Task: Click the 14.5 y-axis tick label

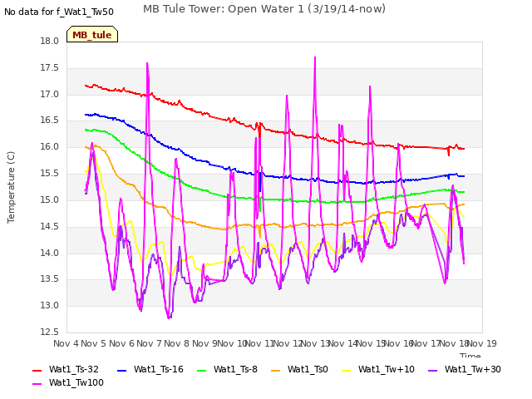Action: (50, 226)
